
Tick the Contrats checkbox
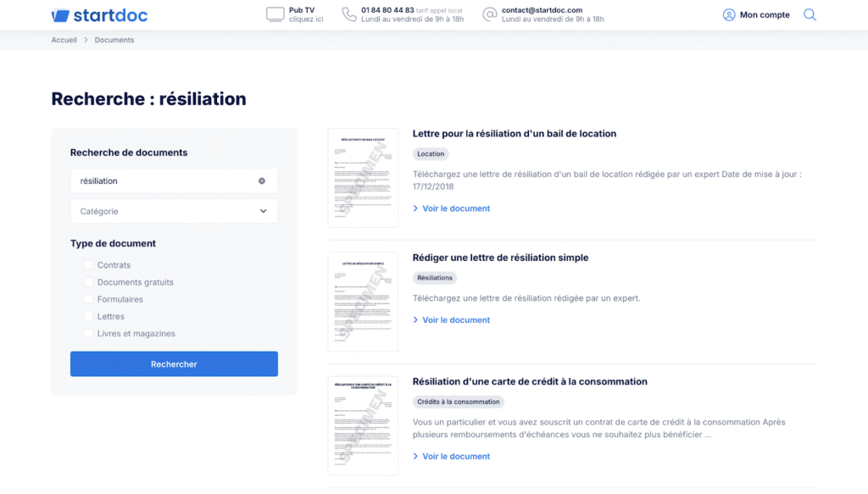pyautogui.click(x=88, y=265)
